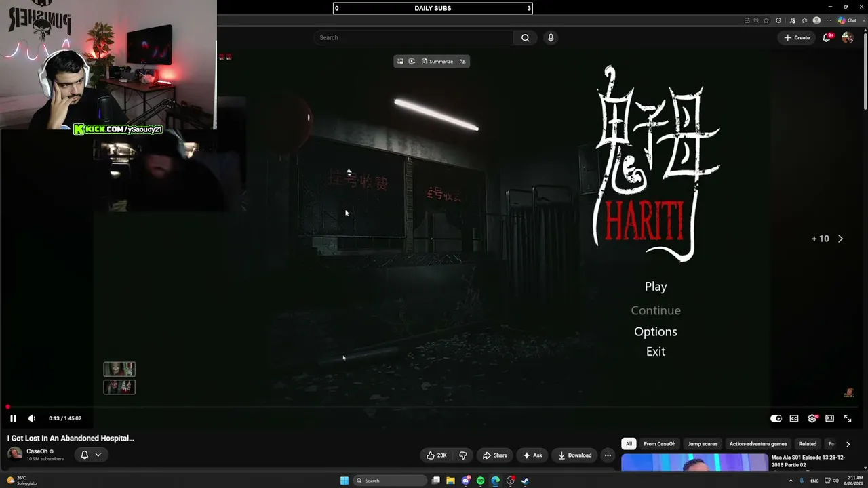
Task: Share the video
Action: (495, 455)
